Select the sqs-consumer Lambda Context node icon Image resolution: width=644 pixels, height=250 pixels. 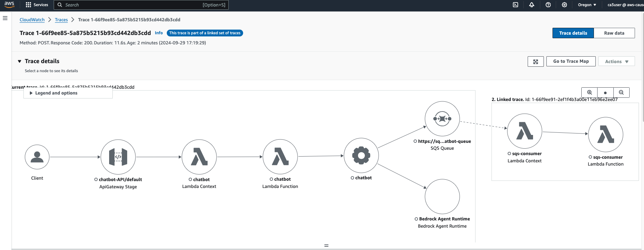pos(524,131)
